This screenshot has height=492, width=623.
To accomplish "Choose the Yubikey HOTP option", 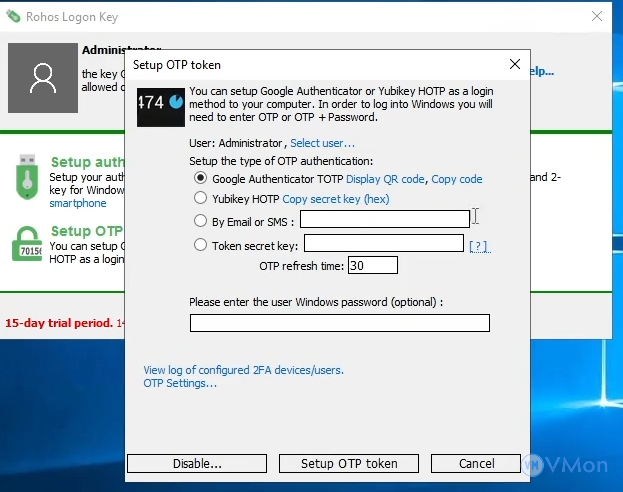I will pyautogui.click(x=201, y=198).
